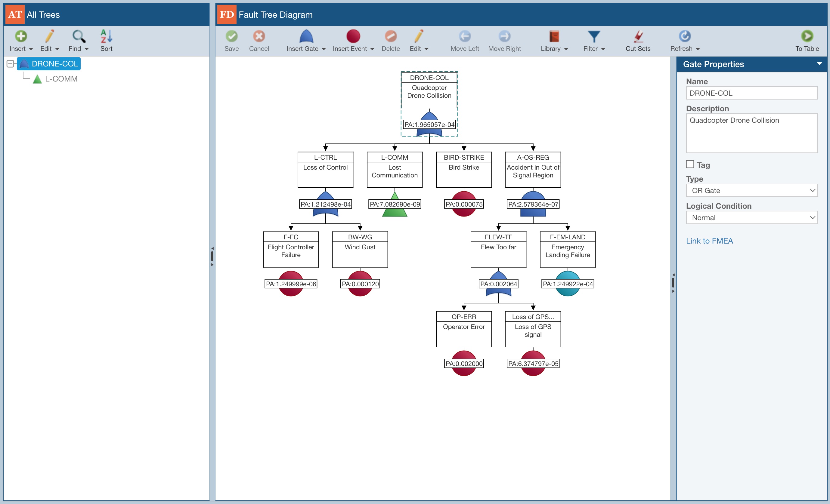Open the Insert menu in All Trees

[21, 36]
